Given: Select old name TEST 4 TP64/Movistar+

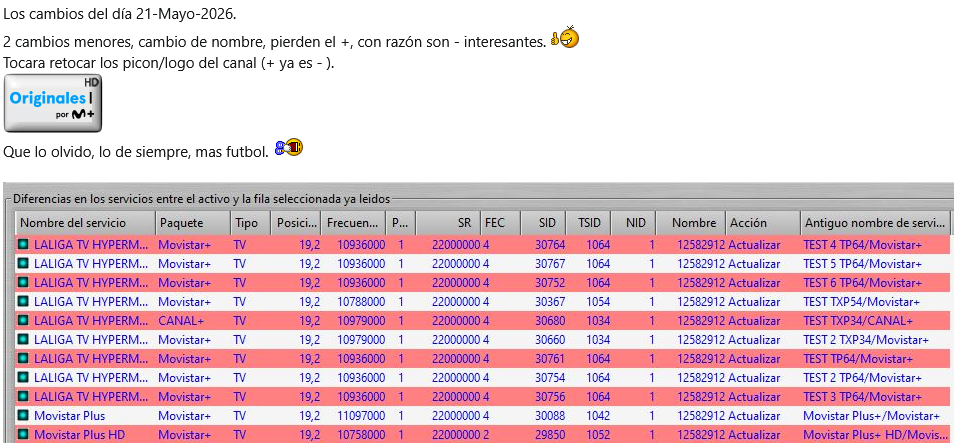Looking at the screenshot, I should pos(862,244).
